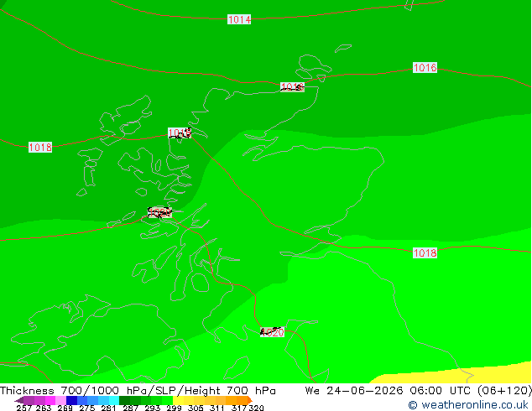Select the legend value 287
This screenshot has height=411, width=532.
tap(130, 408)
